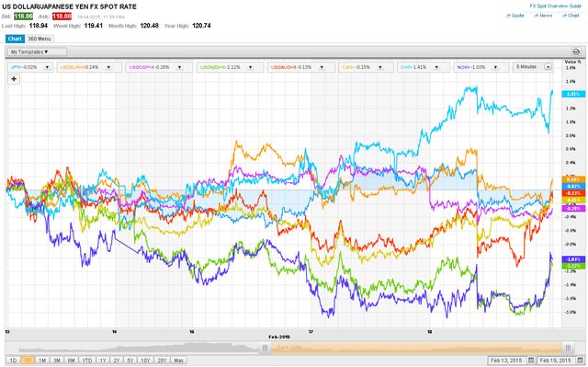Click the plus icon to add series
The height and width of the screenshot is (367, 588).
(14, 79)
